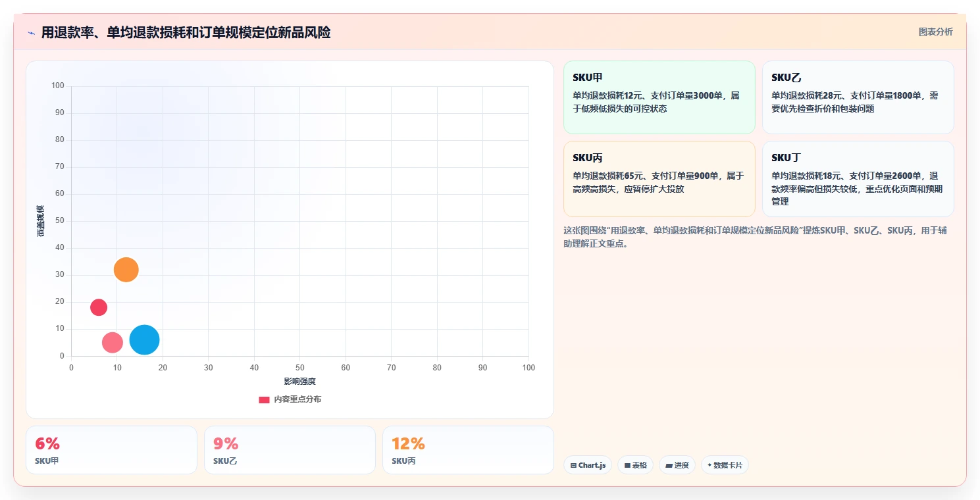Click the 内容重点分布 legend label
This screenshot has width=980, height=500.
tap(297, 399)
